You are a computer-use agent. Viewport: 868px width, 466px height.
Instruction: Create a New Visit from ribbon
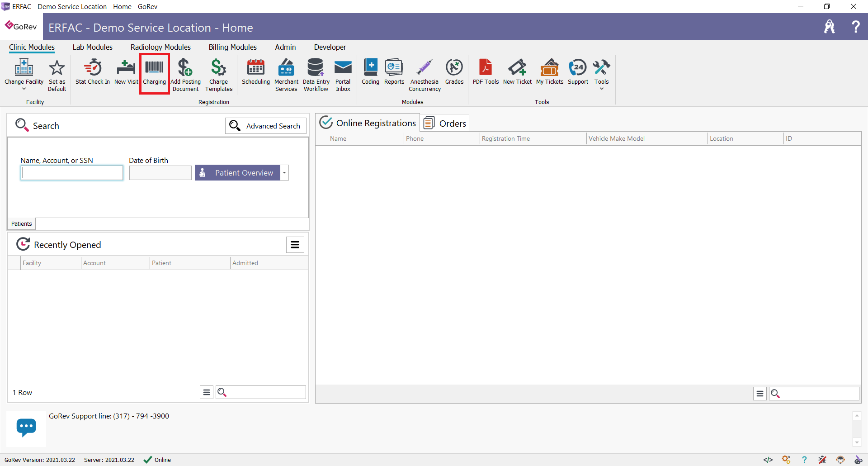[x=126, y=71]
